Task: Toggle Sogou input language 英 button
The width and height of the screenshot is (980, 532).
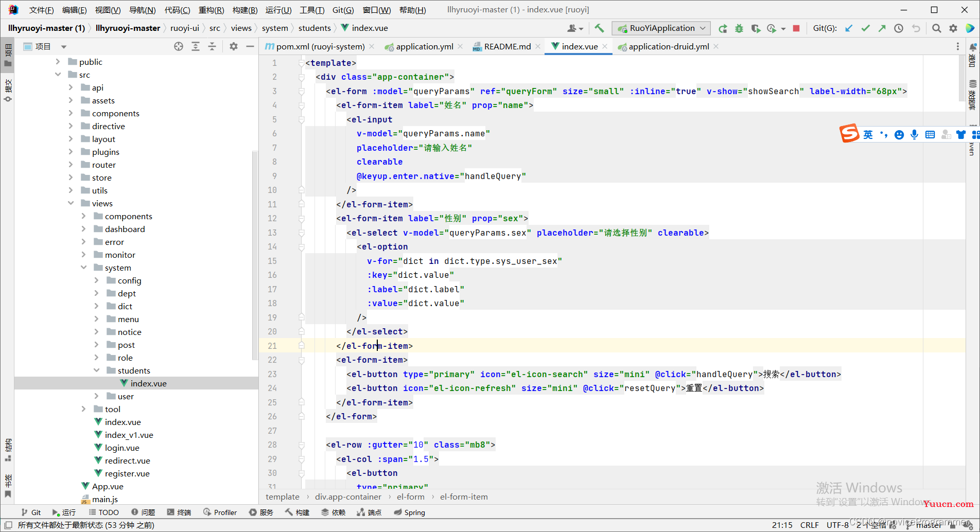Action: 868,135
